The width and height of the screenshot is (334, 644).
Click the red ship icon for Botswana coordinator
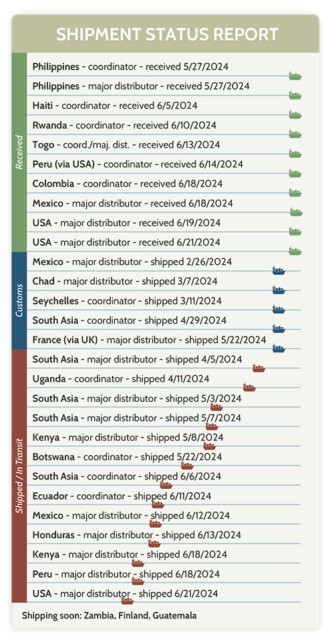point(187,465)
